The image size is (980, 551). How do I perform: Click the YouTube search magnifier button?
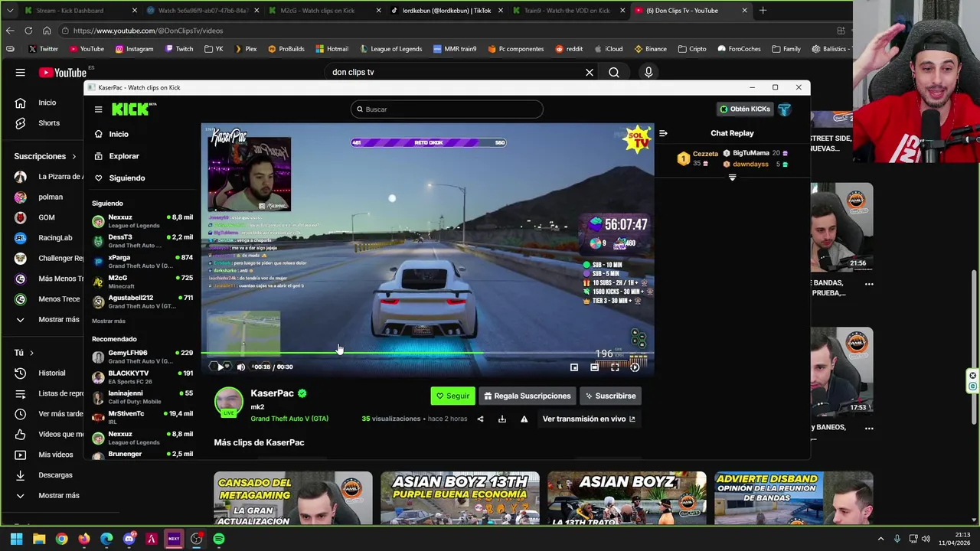614,72
